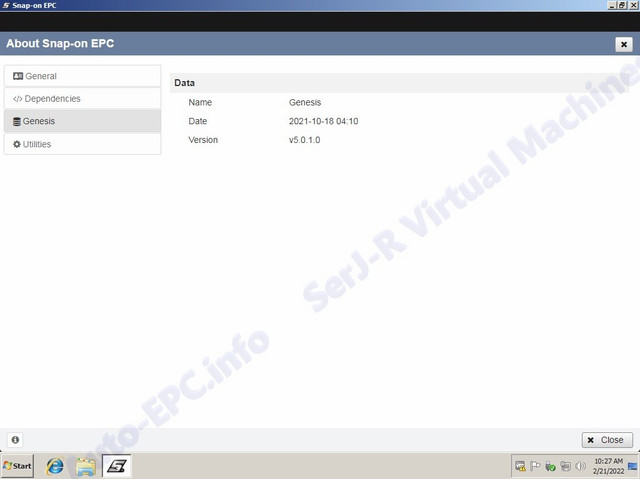Restore the Snap-on EPC window size
Viewport: 640px width, 479px height.
click(x=622, y=5)
